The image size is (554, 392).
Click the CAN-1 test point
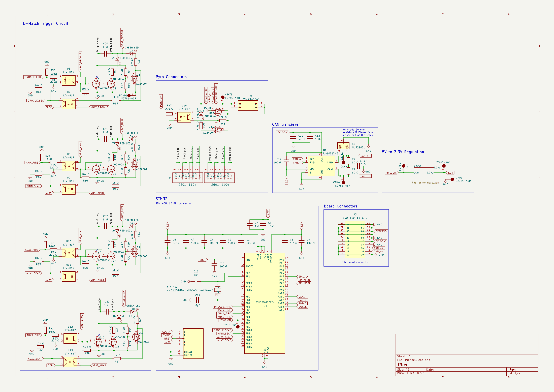[343, 183]
